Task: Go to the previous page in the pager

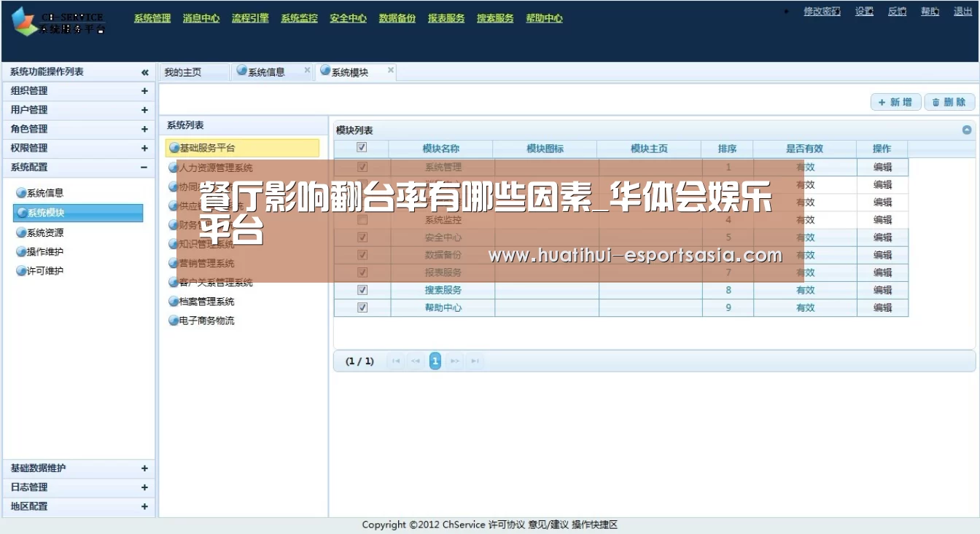Action: click(x=416, y=361)
